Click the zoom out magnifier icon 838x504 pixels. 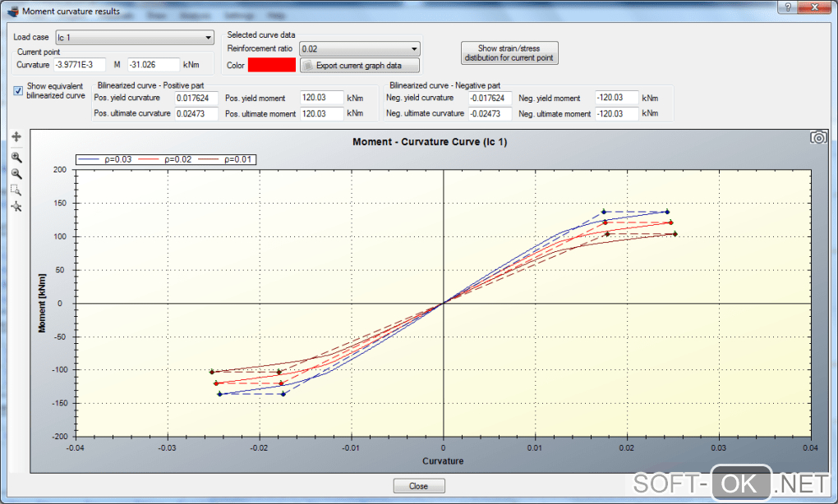(16, 173)
